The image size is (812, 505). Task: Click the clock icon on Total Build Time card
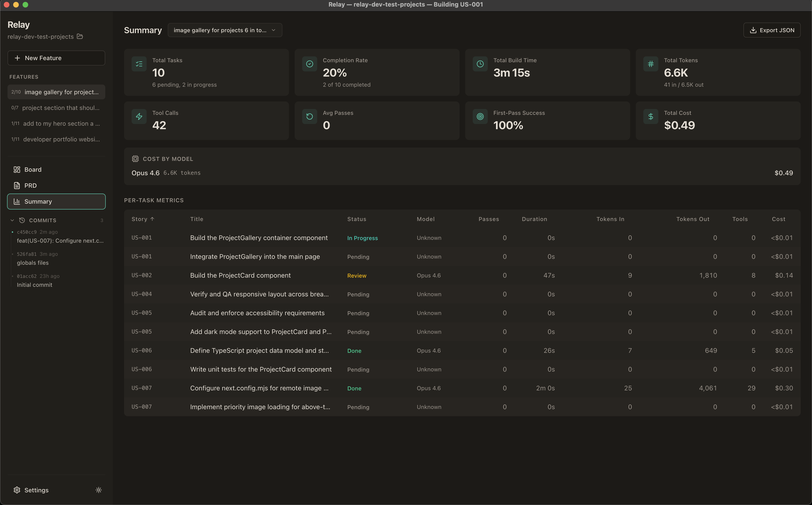[480, 63]
